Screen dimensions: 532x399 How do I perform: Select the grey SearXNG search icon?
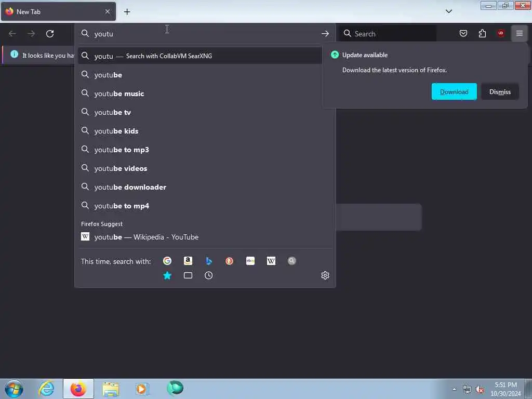[292, 261]
